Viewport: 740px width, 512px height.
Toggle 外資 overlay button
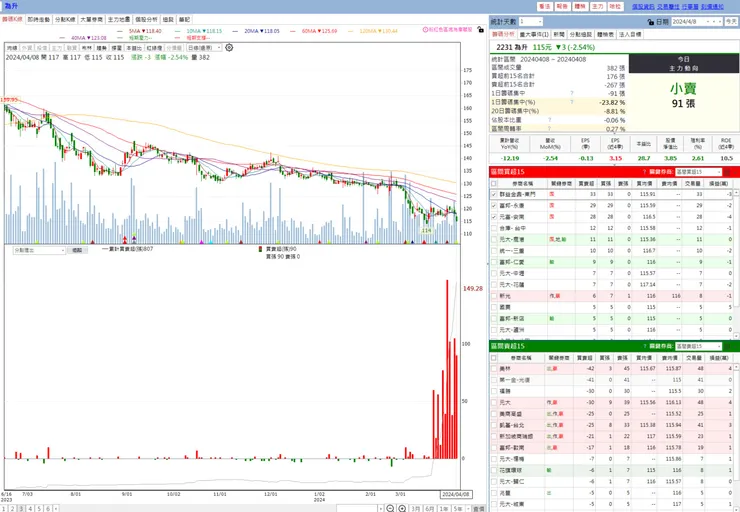27,48
